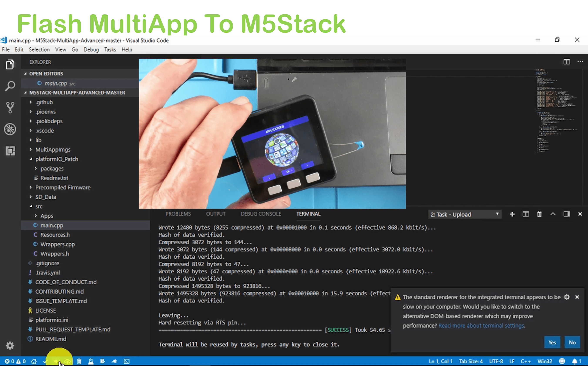Run PlatformIO Build via the checkmark icon
The width and height of the screenshot is (588, 366).
45,361
